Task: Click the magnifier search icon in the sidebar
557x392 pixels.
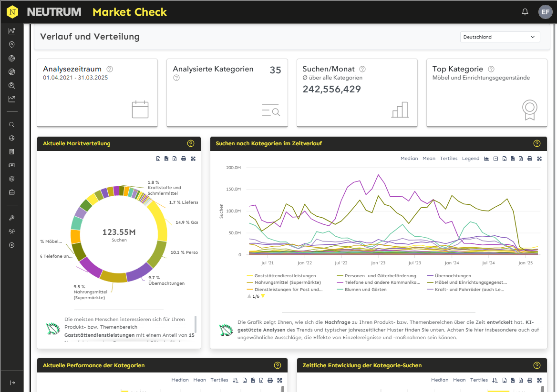Action: (x=12, y=124)
